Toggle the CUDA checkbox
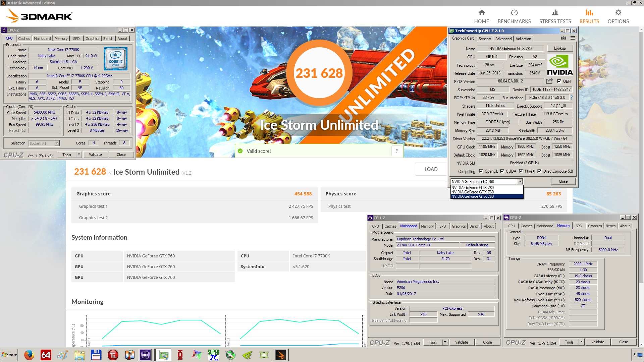 tap(502, 171)
